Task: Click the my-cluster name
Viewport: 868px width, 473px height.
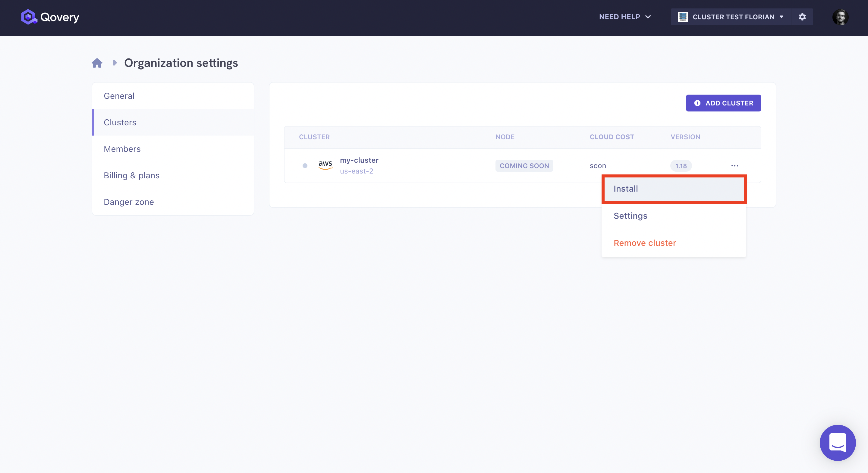Action: (359, 160)
